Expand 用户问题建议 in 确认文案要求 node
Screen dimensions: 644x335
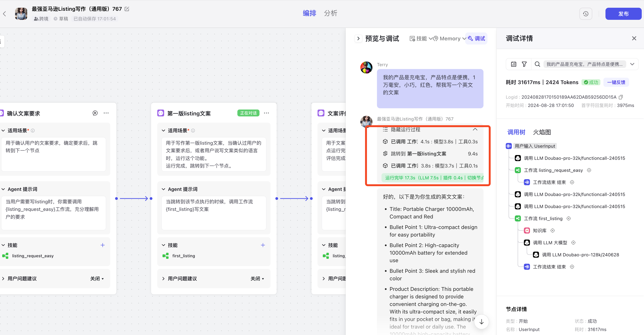(3, 279)
